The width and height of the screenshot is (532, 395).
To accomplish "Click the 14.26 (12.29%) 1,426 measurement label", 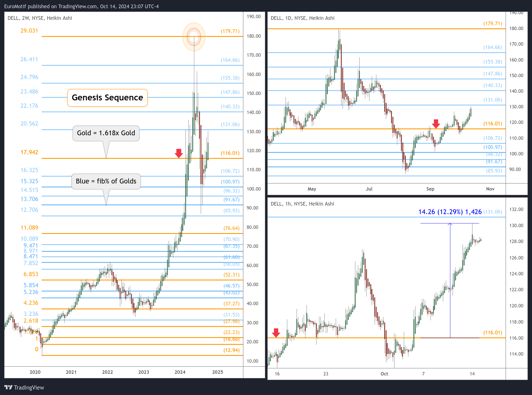I will click(x=450, y=212).
